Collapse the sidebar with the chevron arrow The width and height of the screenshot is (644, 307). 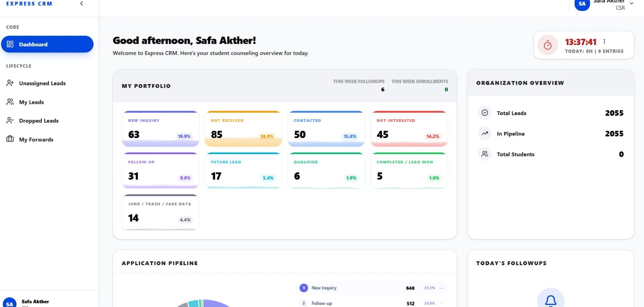click(x=81, y=4)
